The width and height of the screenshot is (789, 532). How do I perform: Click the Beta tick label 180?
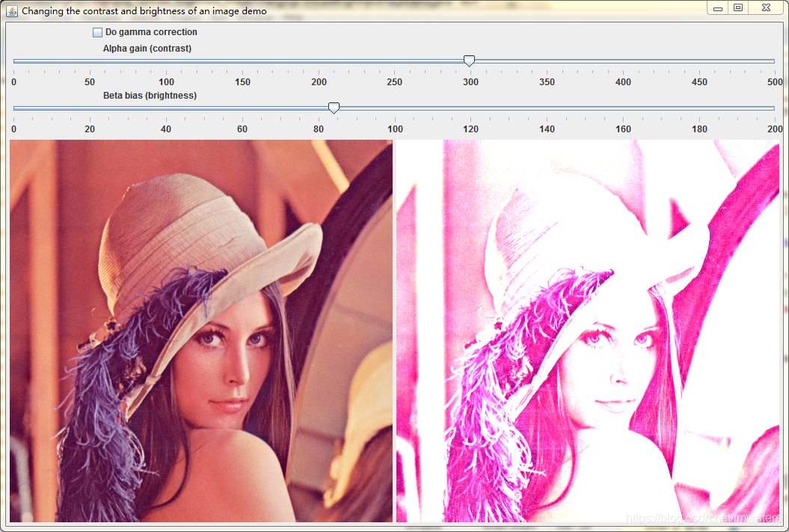[699, 129]
